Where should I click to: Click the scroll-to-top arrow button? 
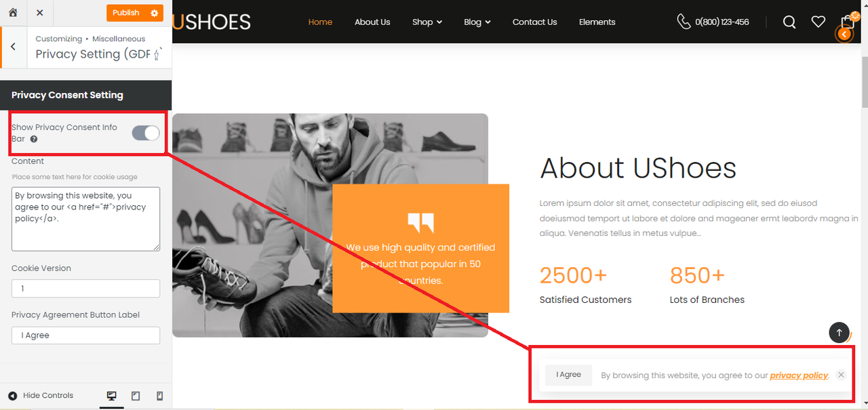coord(839,332)
